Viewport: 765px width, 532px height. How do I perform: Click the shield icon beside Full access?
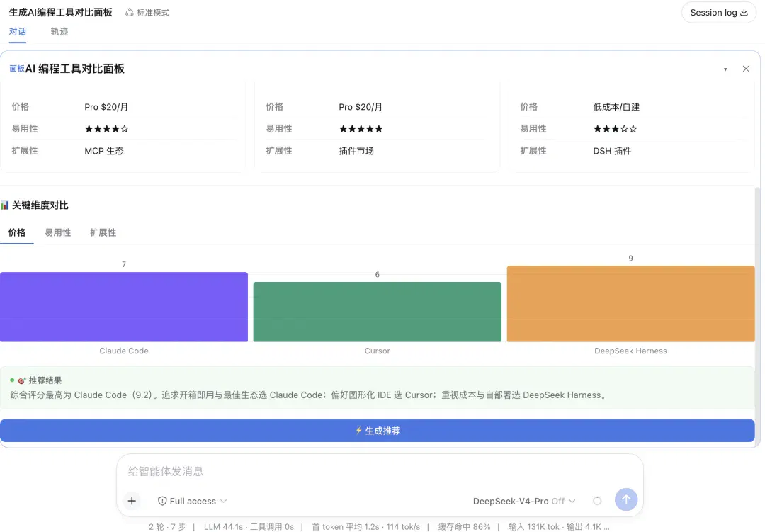[162, 502]
